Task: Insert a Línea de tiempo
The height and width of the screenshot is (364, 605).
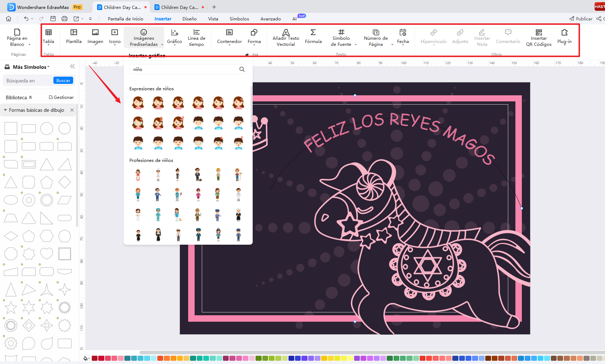Action: tap(196, 37)
